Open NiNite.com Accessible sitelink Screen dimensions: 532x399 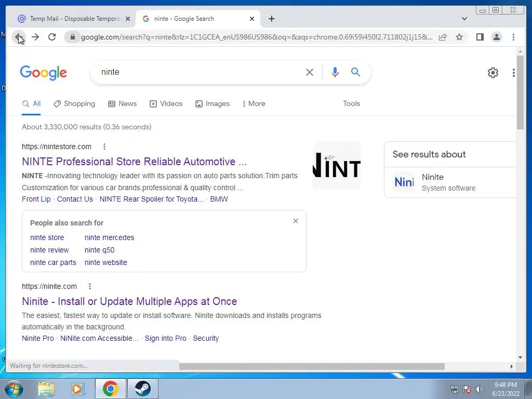click(99, 338)
